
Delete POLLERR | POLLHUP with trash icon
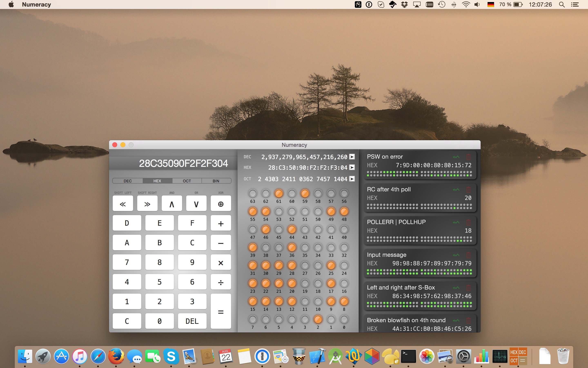468,222
